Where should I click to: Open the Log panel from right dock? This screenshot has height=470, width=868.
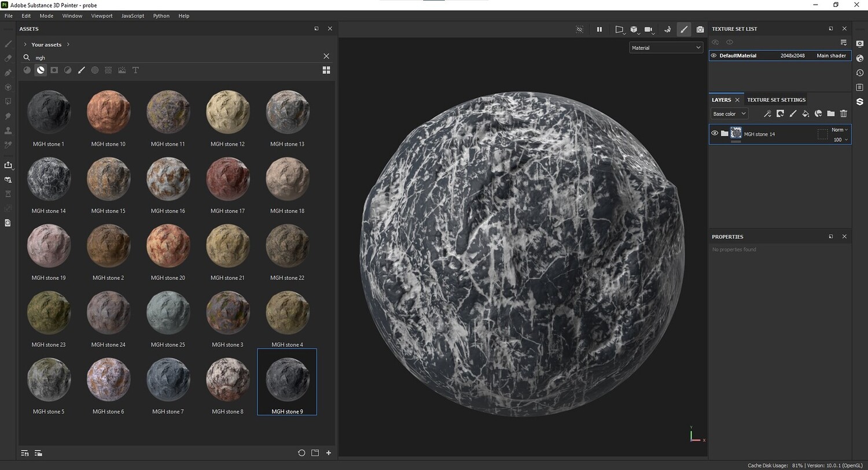[860, 87]
